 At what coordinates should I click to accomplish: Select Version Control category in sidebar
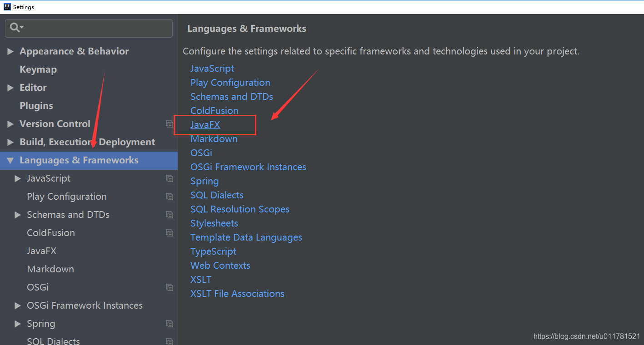tap(55, 124)
